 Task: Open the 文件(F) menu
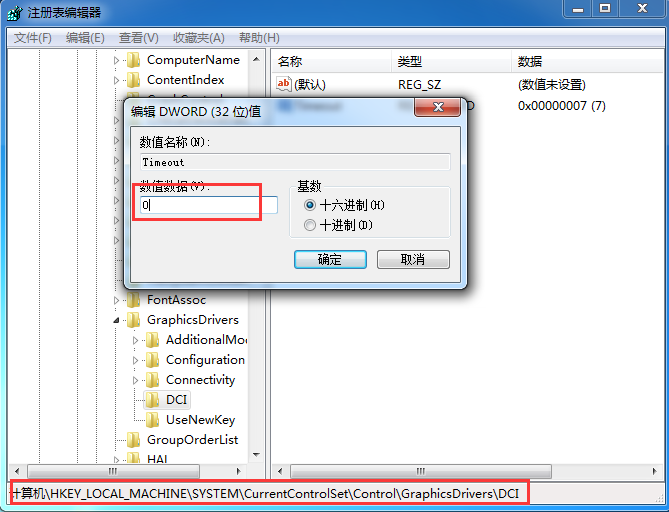32,38
